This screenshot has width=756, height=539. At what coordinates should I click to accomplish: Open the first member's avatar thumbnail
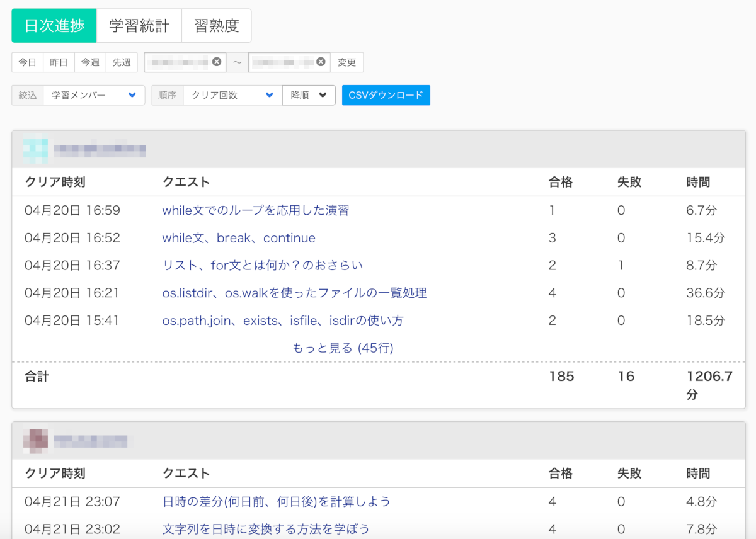click(35, 150)
